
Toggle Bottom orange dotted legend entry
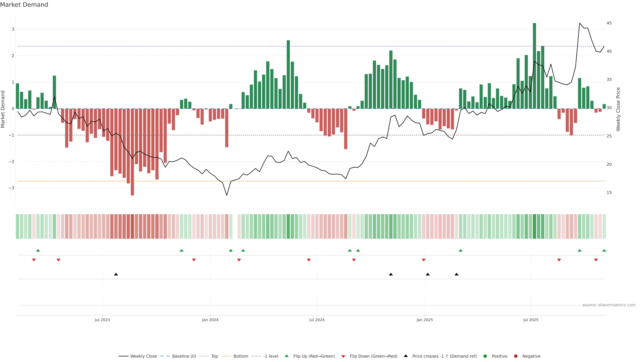(240, 356)
